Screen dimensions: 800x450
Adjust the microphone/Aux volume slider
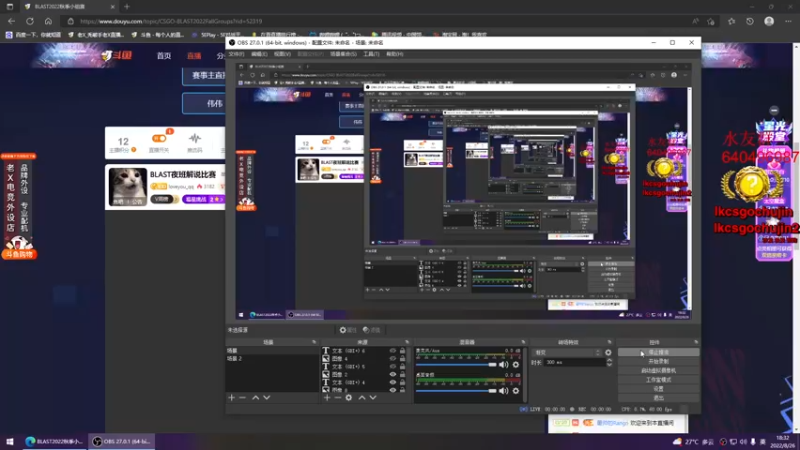tap(456, 365)
